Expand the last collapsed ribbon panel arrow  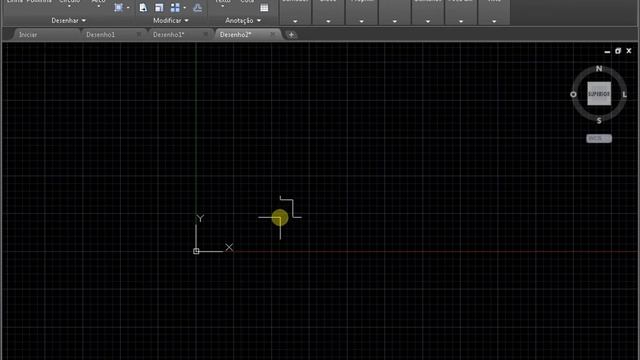(494, 21)
